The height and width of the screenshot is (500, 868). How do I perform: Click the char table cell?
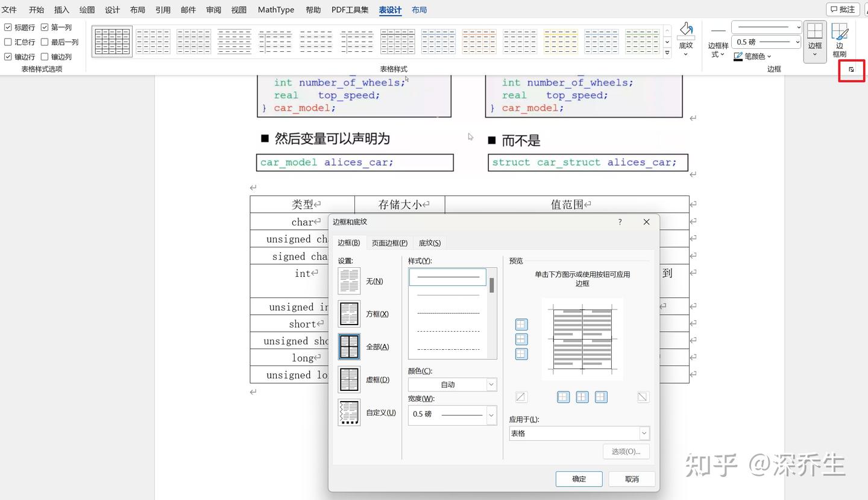point(290,221)
